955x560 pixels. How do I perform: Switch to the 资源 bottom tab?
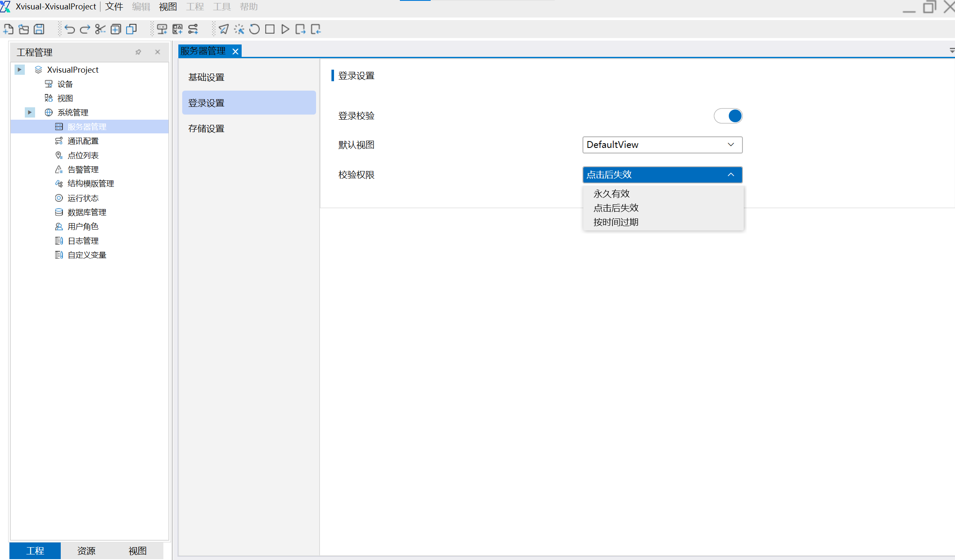(x=86, y=551)
